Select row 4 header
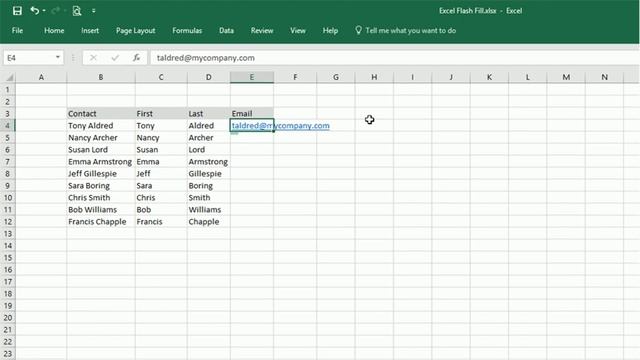This screenshot has width=640, height=360. coord(8,126)
